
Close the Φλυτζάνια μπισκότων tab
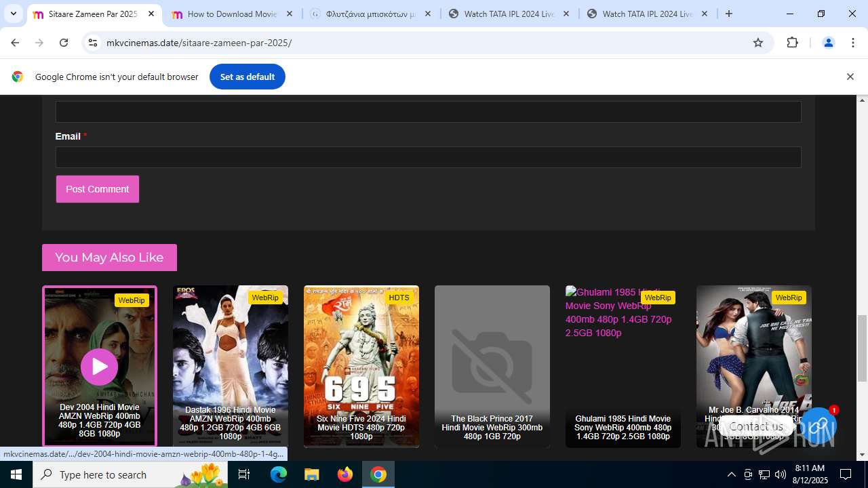coord(428,14)
